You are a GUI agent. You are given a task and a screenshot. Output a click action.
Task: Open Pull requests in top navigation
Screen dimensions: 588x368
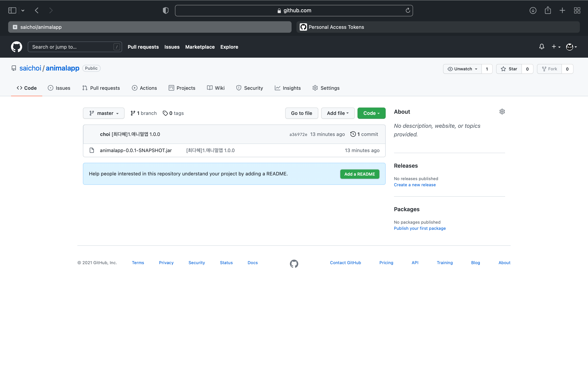pyautogui.click(x=143, y=47)
